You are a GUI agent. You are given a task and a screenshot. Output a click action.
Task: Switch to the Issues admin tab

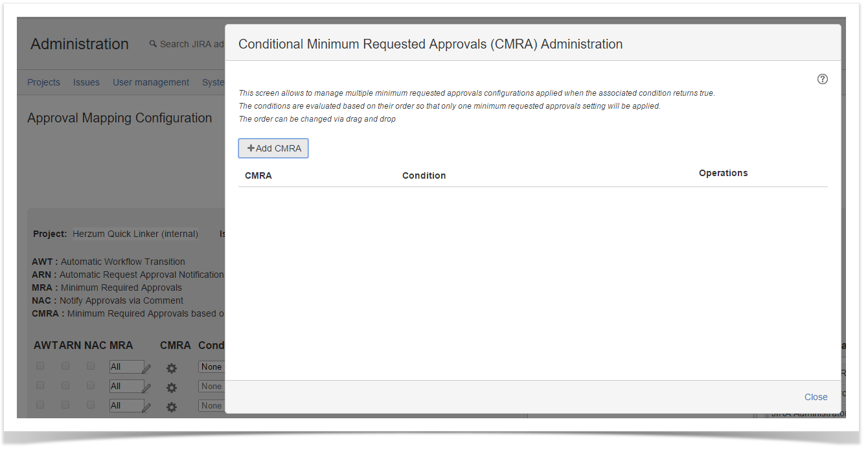[x=86, y=82]
